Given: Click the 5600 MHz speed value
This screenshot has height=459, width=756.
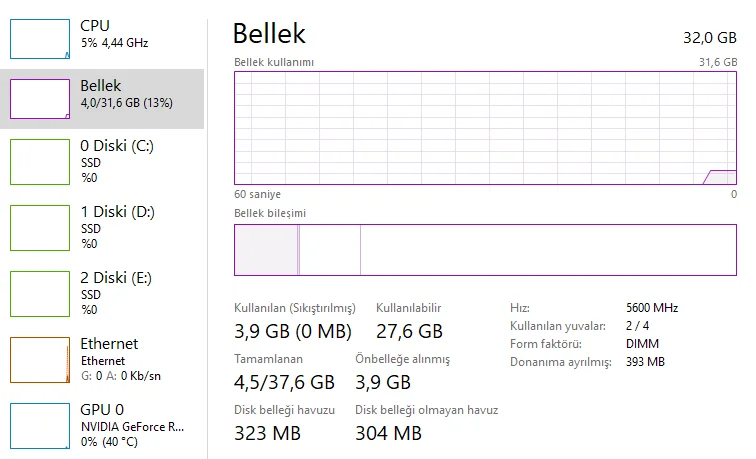Looking at the screenshot, I should pos(652,308).
